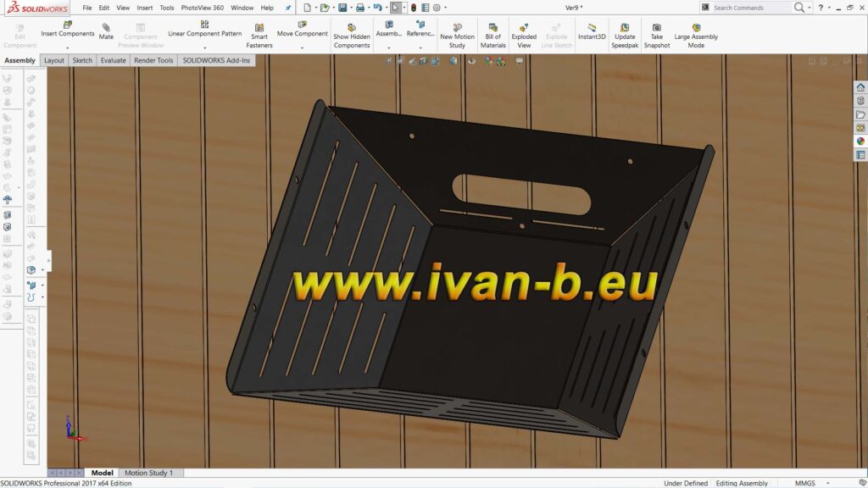Expand Insert Components dropdown arrow
This screenshot has width=868, height=488.
tap(68, 48)
